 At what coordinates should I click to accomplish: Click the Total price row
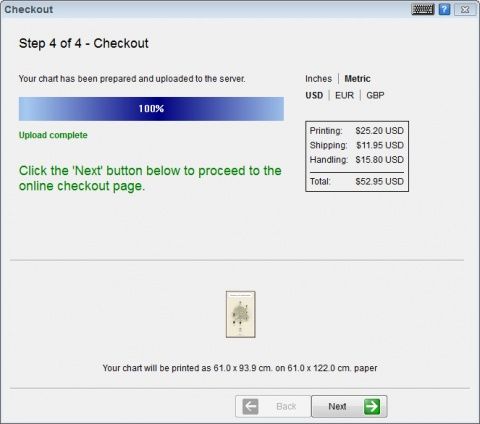(x=357, y=181)
